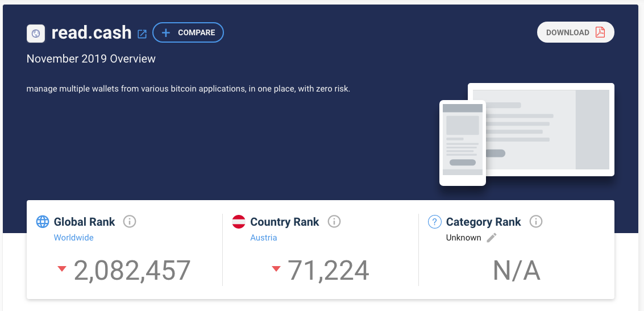Show Global Rank info tooltip icon
The image size is (644, 311).
130,221
